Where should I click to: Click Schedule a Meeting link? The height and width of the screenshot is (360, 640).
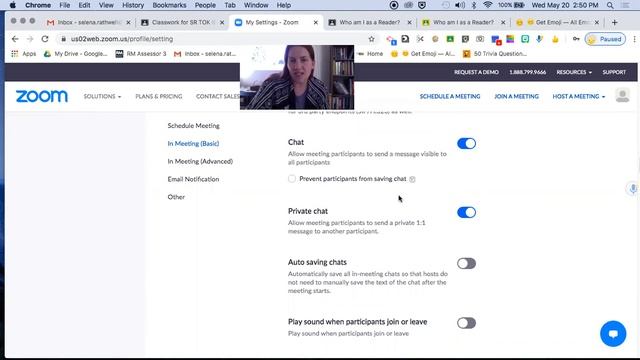(450, 96)
